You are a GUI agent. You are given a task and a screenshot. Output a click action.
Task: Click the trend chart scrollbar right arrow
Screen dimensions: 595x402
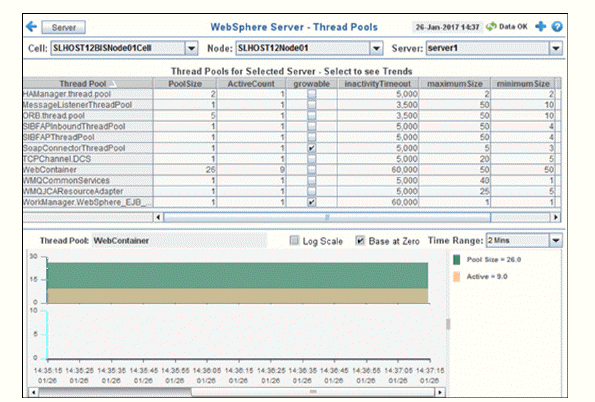439,392
